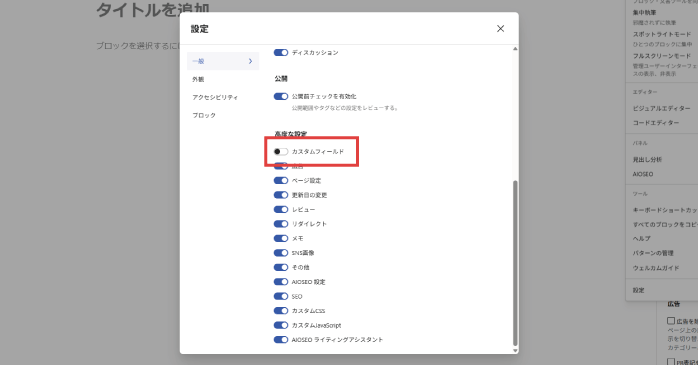This screenshot has width=698, height=365.
Task: Open 見出し分析 panel from background menu
Action: pos(647,159)
